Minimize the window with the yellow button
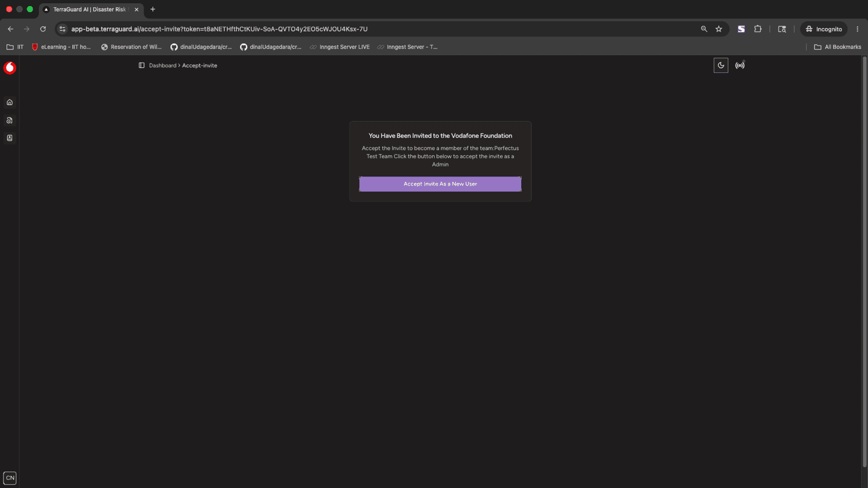Image resolution: width=868 pixels, height=488 pixels. pyautogui.click(x=19, y=9)
